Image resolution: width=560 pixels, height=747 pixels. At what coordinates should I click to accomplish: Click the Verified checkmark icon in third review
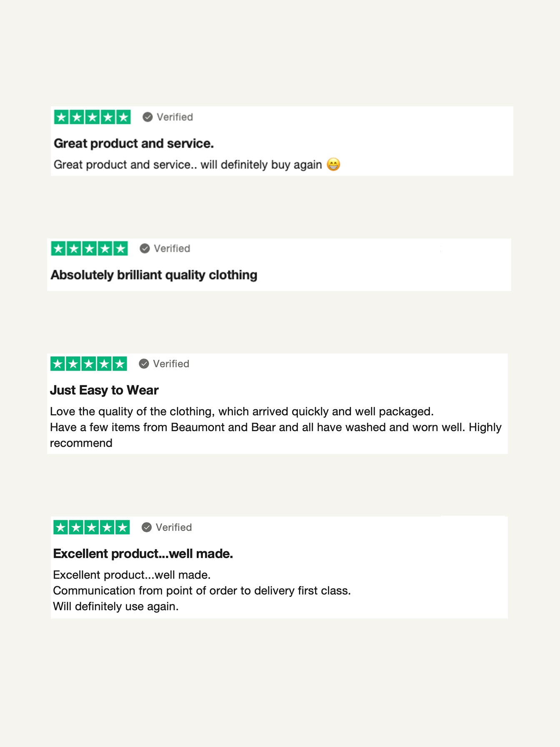coord(144,364)
